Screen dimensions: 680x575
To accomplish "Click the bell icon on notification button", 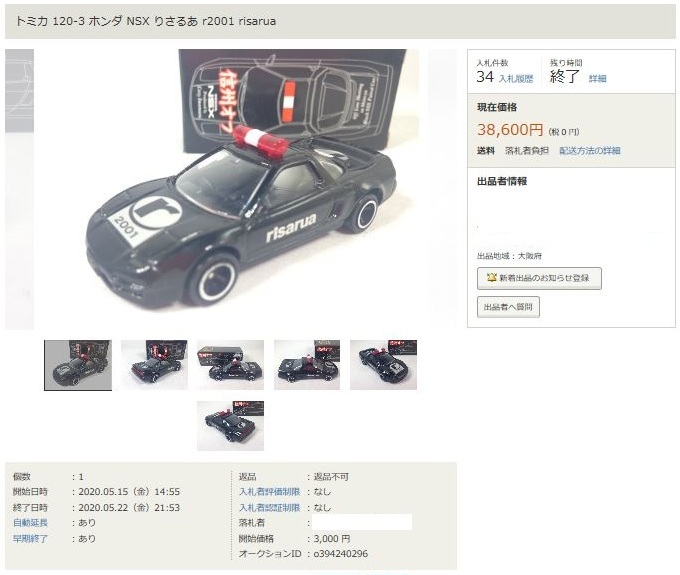I will tap(491, 278).
